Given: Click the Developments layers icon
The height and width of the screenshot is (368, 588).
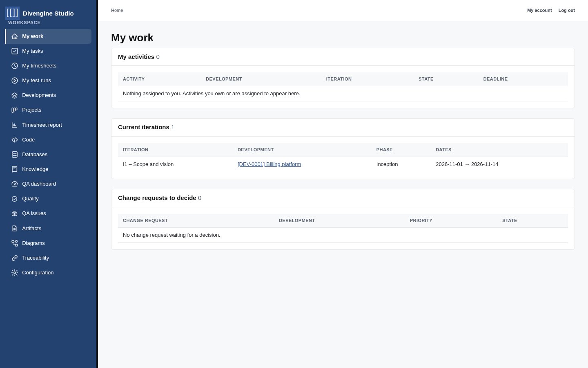Looking at the screenshot, I should point(15,95).
